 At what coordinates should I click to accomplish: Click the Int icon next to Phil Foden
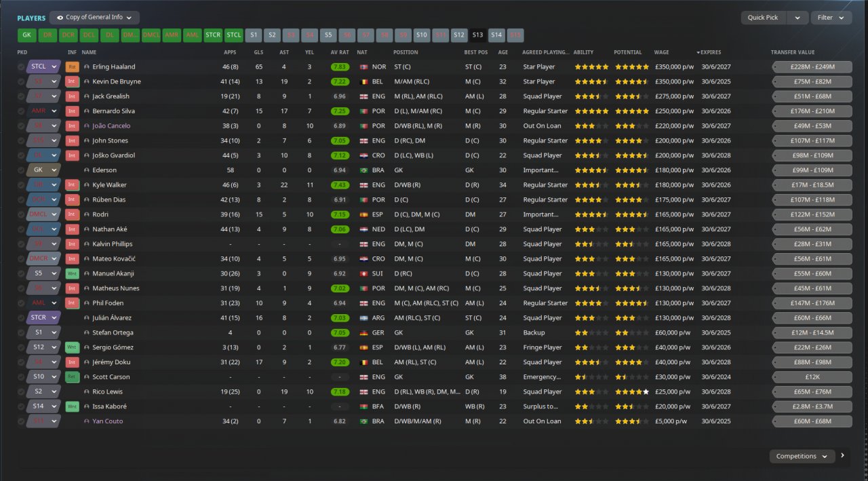(72, 303)
